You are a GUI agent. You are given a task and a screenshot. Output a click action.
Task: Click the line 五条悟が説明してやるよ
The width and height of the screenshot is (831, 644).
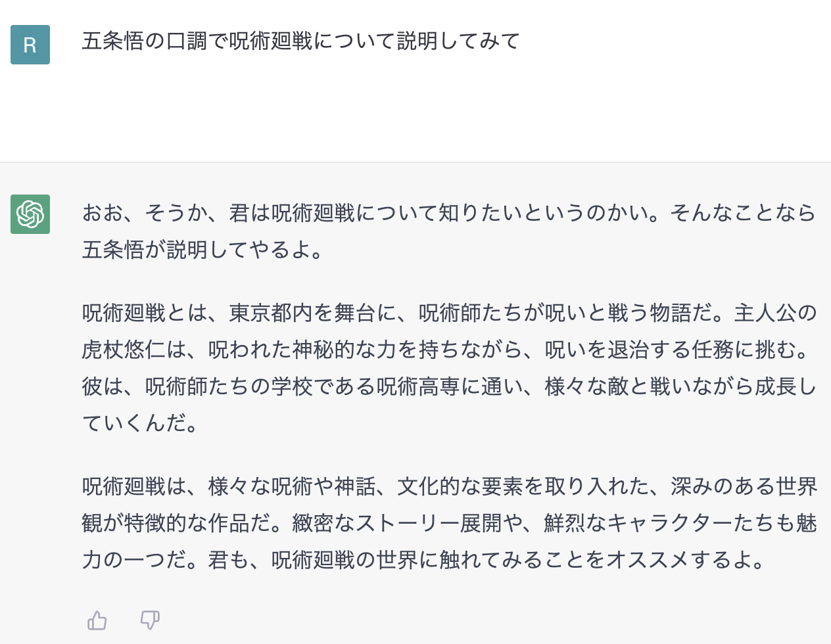(x=203, y=250)
